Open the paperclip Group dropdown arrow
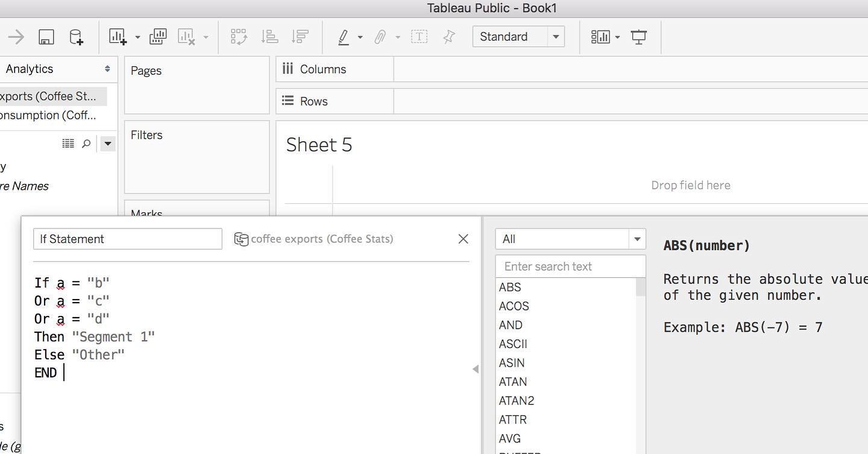868x454 pixels. (x=398, y=37)
